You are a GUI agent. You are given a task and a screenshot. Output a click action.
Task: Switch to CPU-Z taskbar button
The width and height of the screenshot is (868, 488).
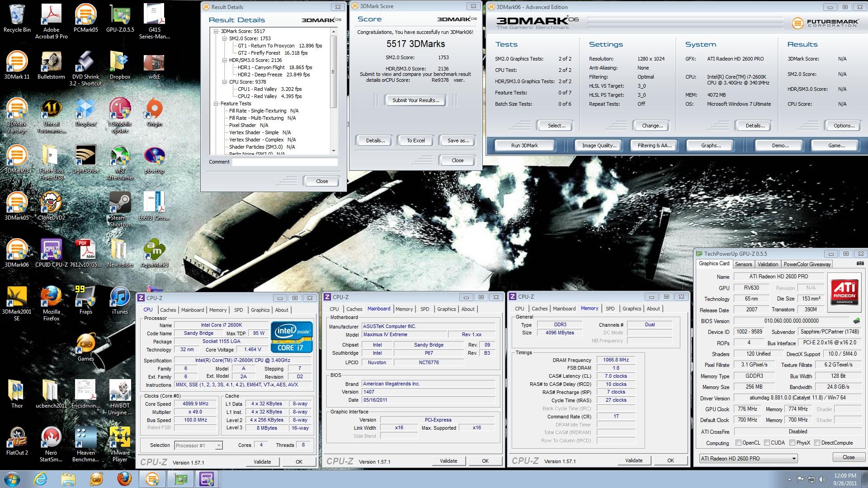point(207,479)
